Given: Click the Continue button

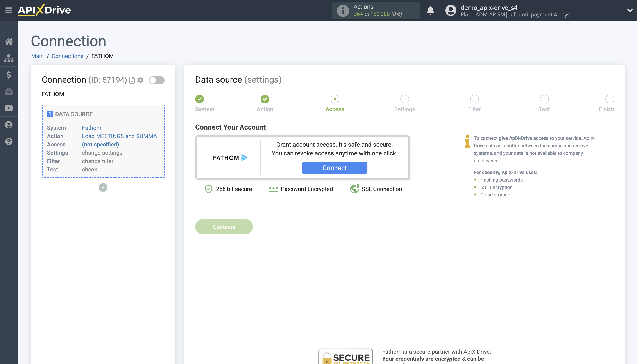Looking at the screenshot, I should click(x=224, y=227).
